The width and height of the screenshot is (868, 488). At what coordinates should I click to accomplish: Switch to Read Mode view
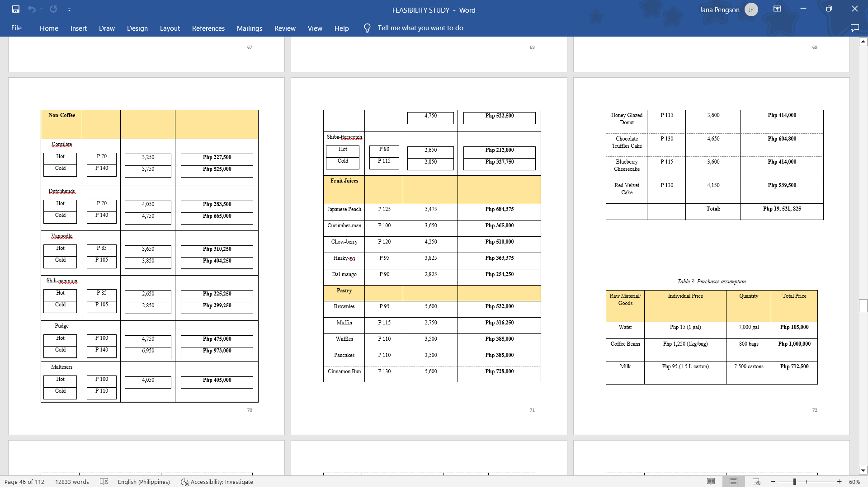coord(711,482)
